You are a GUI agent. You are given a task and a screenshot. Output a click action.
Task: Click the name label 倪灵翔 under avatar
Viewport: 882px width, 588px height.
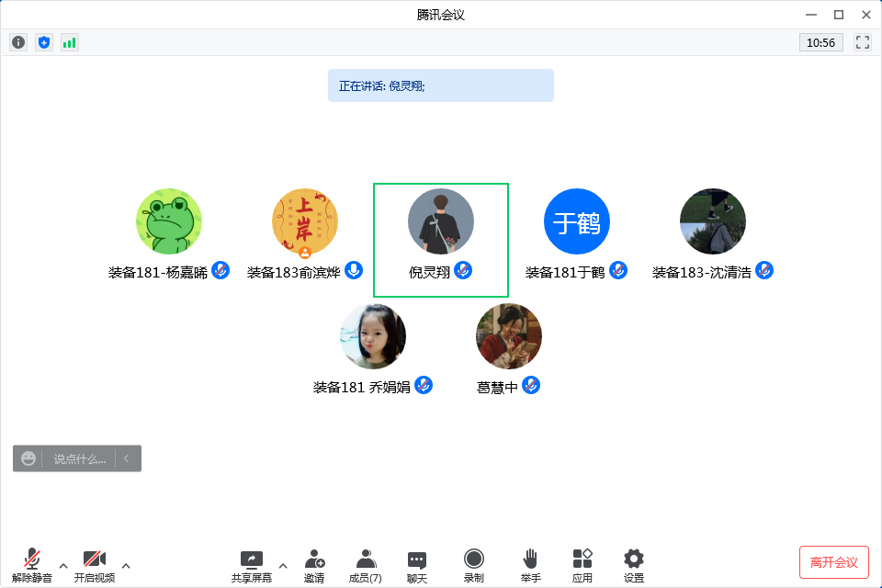430,272
